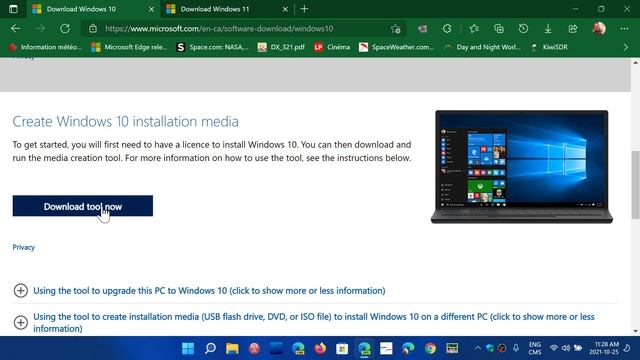This screenshot has width=640, height=360.
Task: Launch Google Chrome from taskbar
Action: tap(430, 348)
